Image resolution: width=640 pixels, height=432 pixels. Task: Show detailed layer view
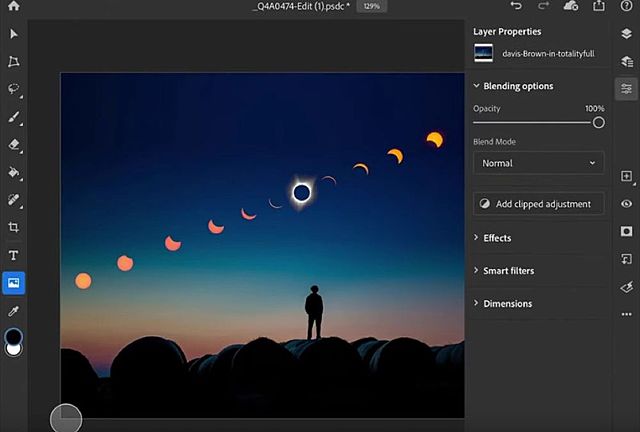click(x=627, y=61)
